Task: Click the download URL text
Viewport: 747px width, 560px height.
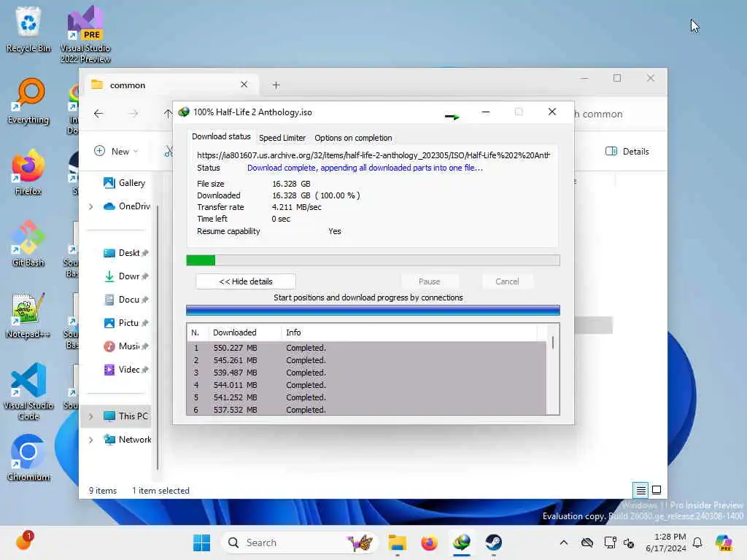Action: (x=373, y=155)
